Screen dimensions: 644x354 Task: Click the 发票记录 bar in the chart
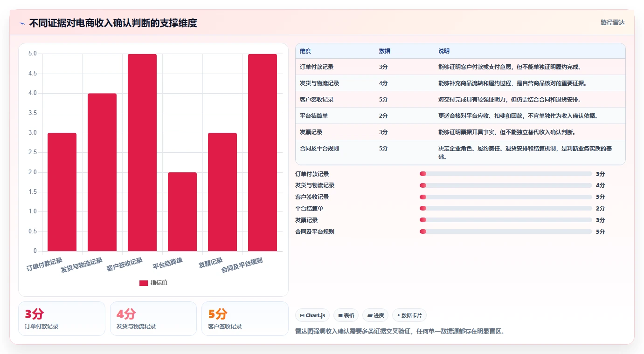[x=222, y=192]
